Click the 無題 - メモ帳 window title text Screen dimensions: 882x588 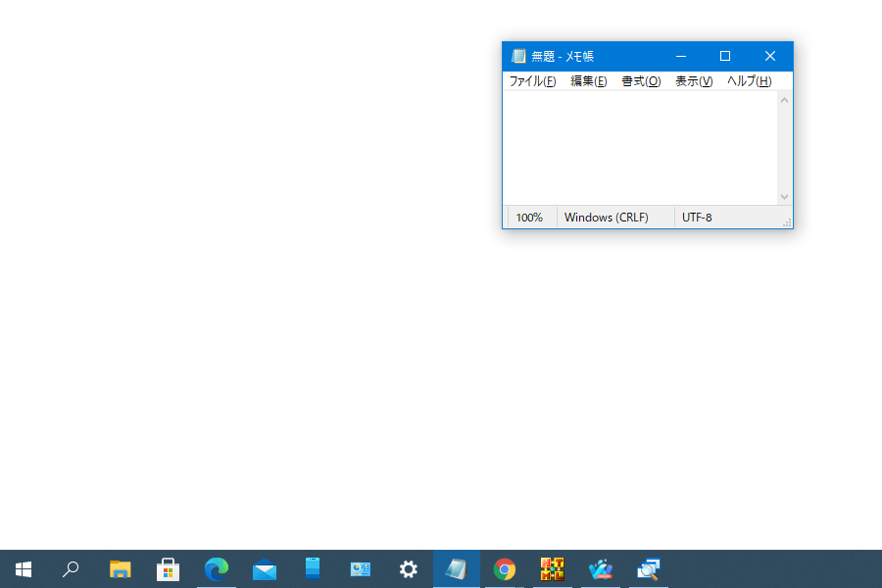click(563, 56)
